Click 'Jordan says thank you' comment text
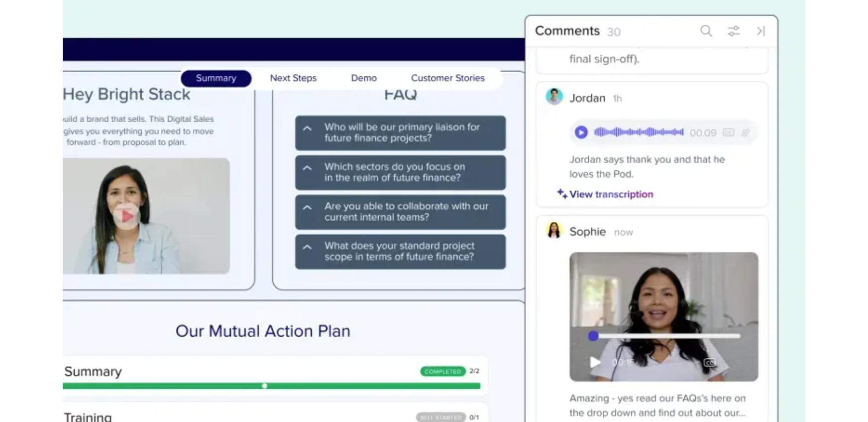 click(647, 167)
